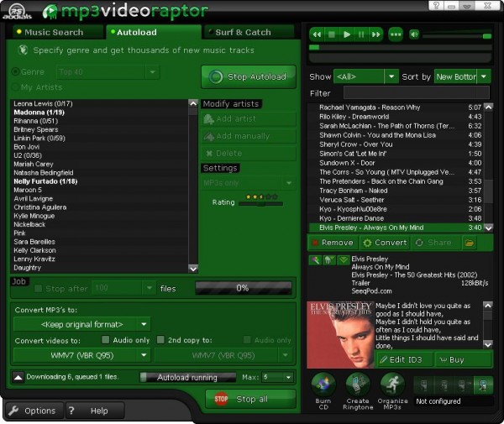Click the volume slider handle
504x424 pixels.
[487, 36]
